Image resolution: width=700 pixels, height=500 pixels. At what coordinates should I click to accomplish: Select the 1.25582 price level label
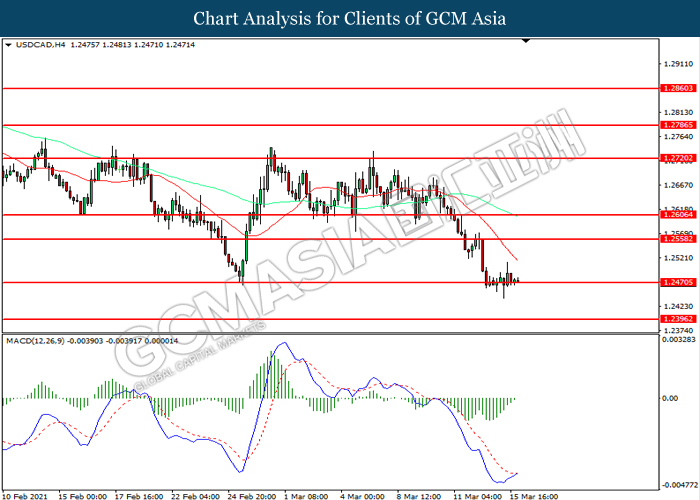click(x=679, y=239)
